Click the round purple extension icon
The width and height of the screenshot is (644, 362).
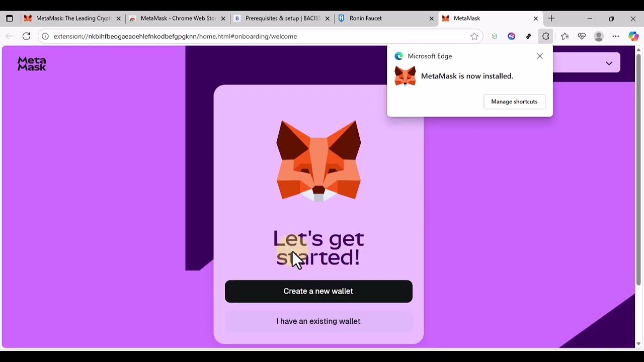(512, 36)
